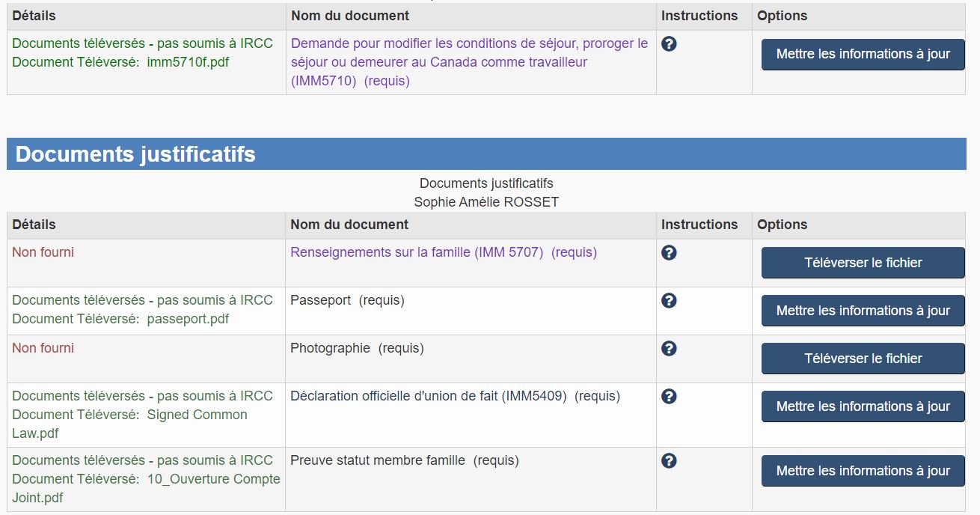Open instructions help icon for IMM5710 form
Screen dimensions: 980x515
(670, 44)
